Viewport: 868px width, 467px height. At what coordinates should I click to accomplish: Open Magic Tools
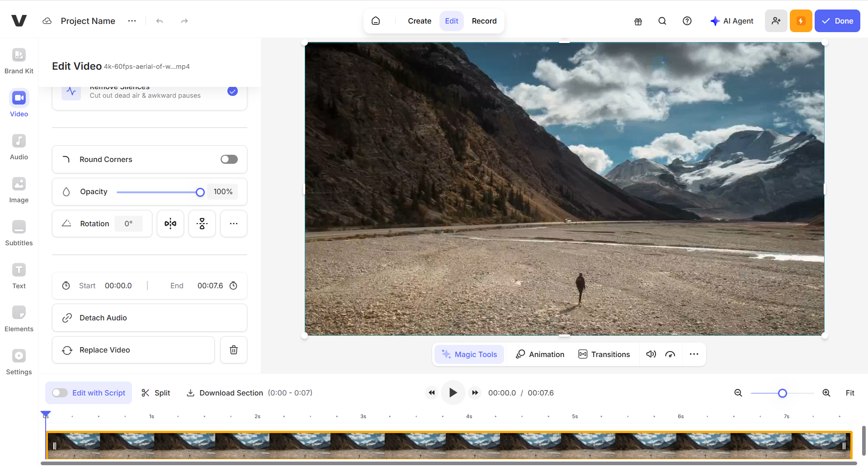(469, 354)
